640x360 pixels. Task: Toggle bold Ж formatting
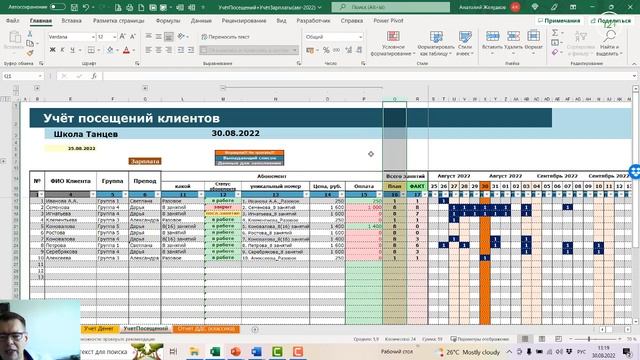pos(52,50)
